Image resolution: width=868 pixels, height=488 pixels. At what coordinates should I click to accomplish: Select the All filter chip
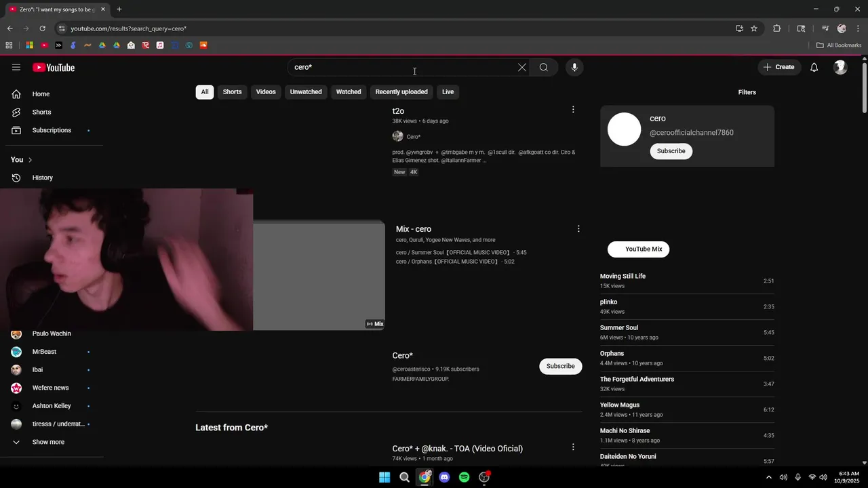pos(205,91)
